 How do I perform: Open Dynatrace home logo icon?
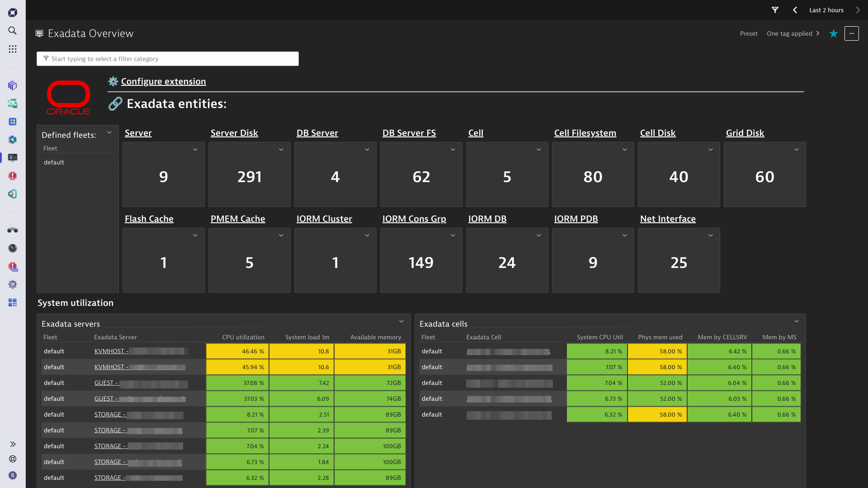(x=13, y=13)
